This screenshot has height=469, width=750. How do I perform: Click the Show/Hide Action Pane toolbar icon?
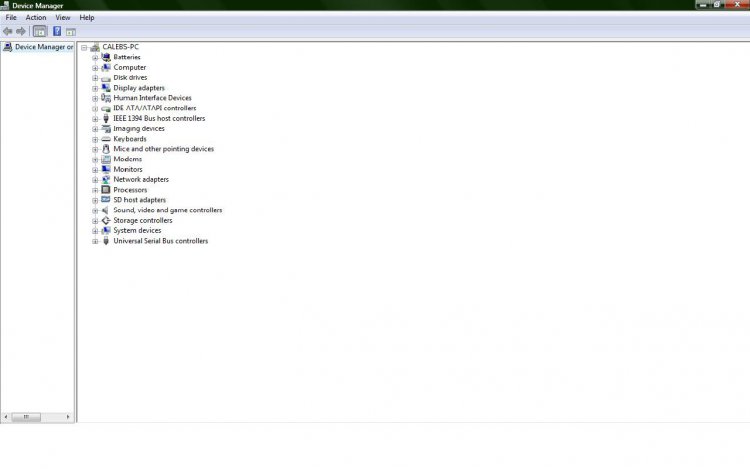tap(71, 32)
